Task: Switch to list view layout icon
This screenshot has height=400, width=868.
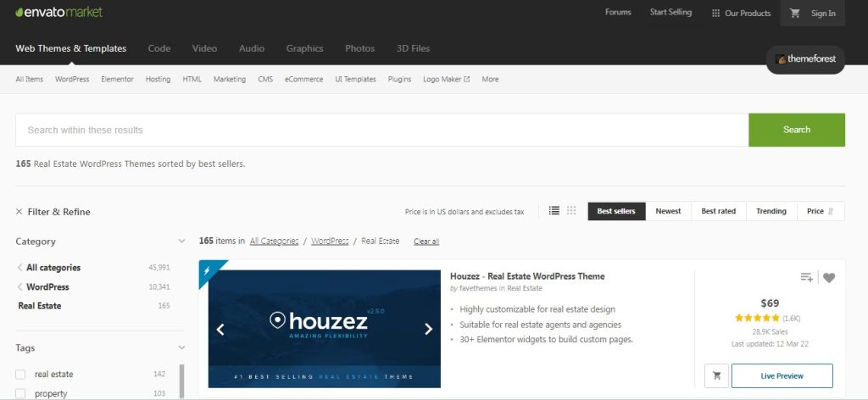Action: click(x=554, y=211)
